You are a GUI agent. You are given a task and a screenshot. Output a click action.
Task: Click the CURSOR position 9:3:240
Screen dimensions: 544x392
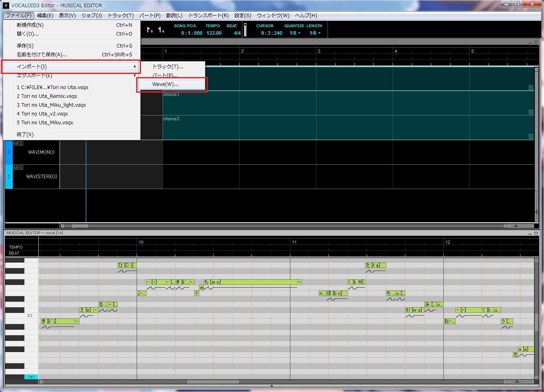pyautogui.click(x=272, y=33)
